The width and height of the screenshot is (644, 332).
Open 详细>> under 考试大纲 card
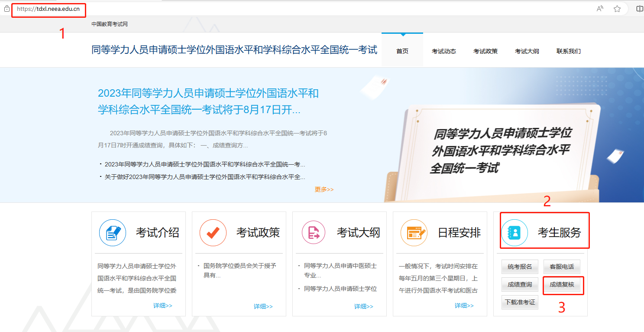pyautogui.click(x=364, y=306)
